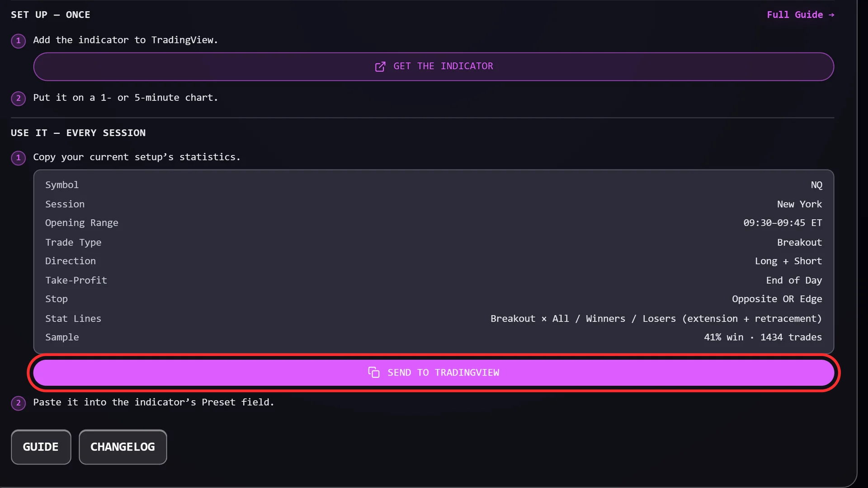868x488 pixels.
Task: Click the text 'Add the indicator to TradingView.'
Action: coord(126,40)
